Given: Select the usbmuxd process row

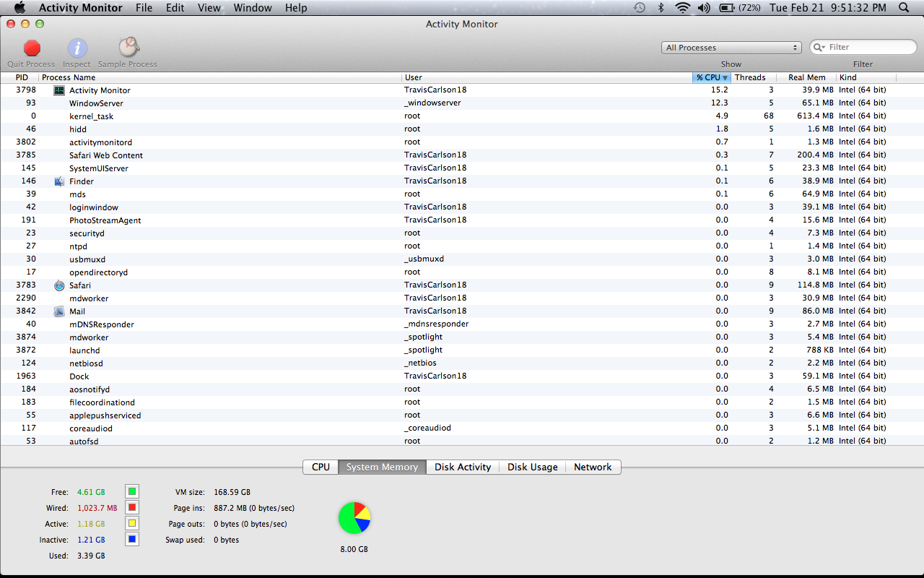Looking at the screenshot, I should (x=462, y=259).
